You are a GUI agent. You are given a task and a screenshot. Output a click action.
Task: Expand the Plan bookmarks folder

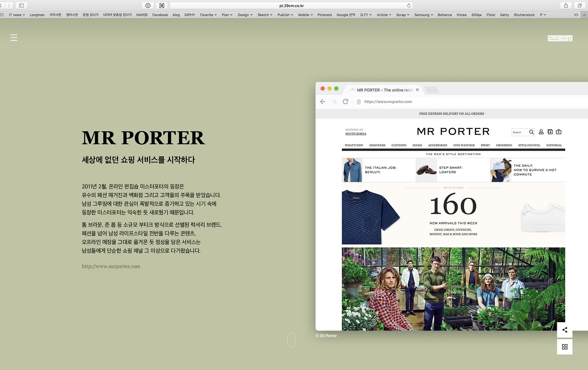[227, 15]
